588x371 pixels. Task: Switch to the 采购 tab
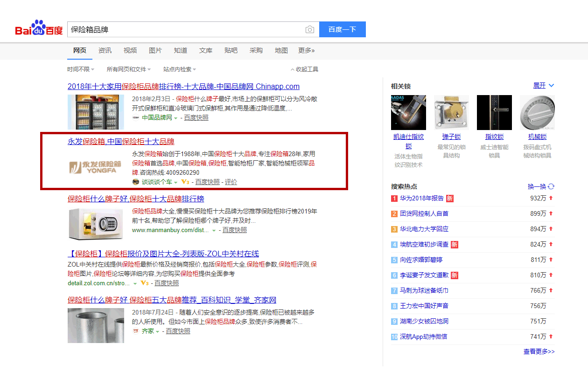(x=256, y=50)
